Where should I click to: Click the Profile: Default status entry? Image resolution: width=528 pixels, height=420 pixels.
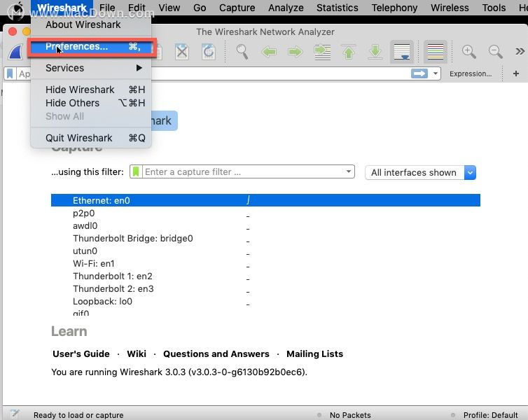pyautogui.click(x=490, y=415)
